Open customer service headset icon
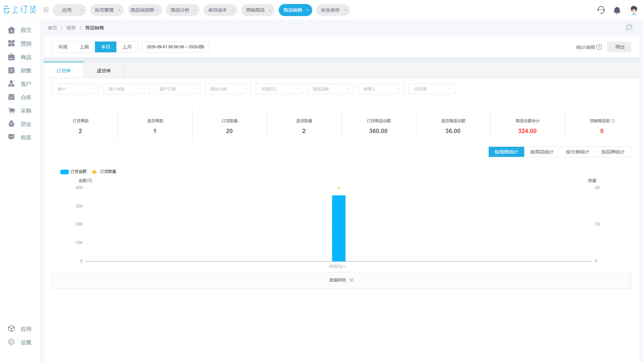Screen dimensions: 644x362 pos(601,10)
